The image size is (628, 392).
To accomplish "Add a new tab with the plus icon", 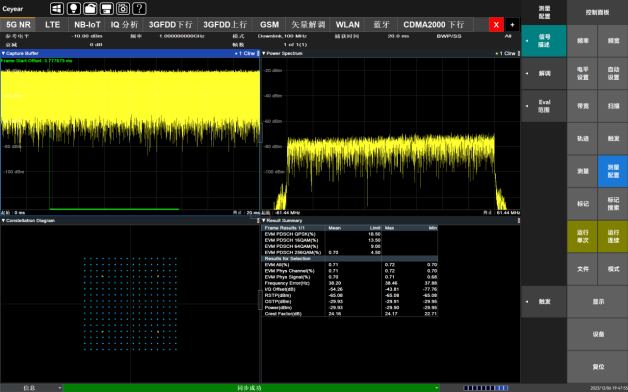I will (512, 25).
